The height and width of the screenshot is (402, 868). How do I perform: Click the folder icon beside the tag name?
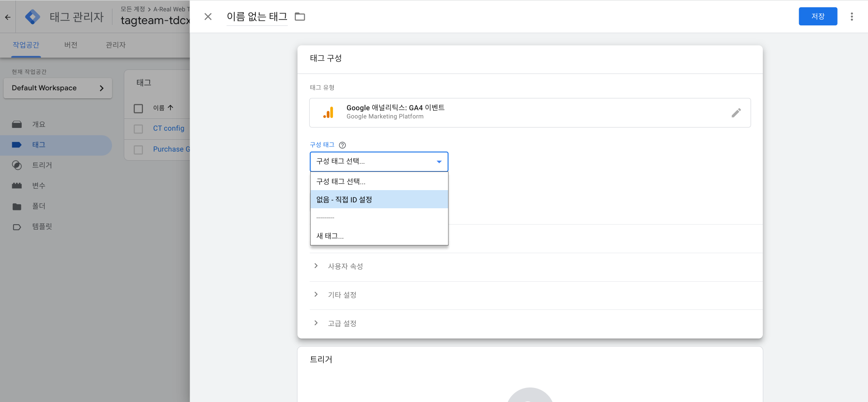click(x=300, y=17)
